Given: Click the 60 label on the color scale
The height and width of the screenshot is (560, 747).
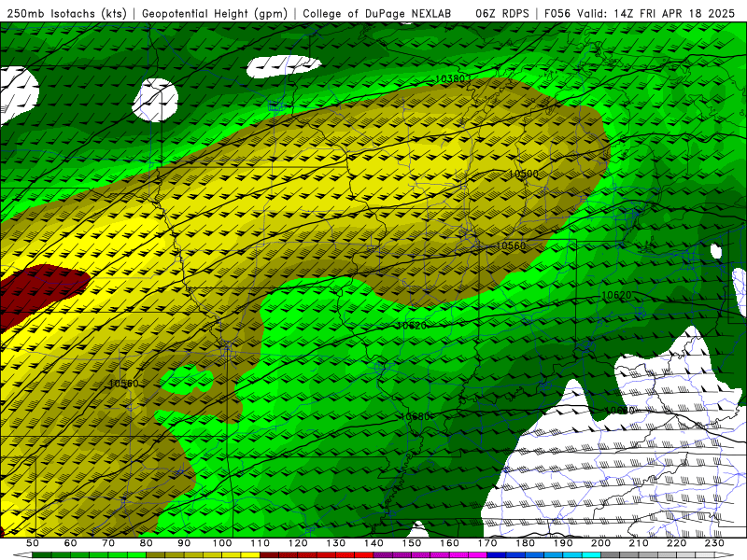Looking at the screenshot, I should point(71,543).
